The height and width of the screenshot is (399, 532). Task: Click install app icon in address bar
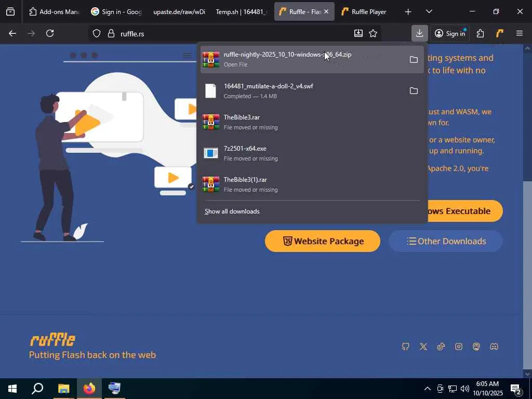pyautogui.click(x=358, y=33)
